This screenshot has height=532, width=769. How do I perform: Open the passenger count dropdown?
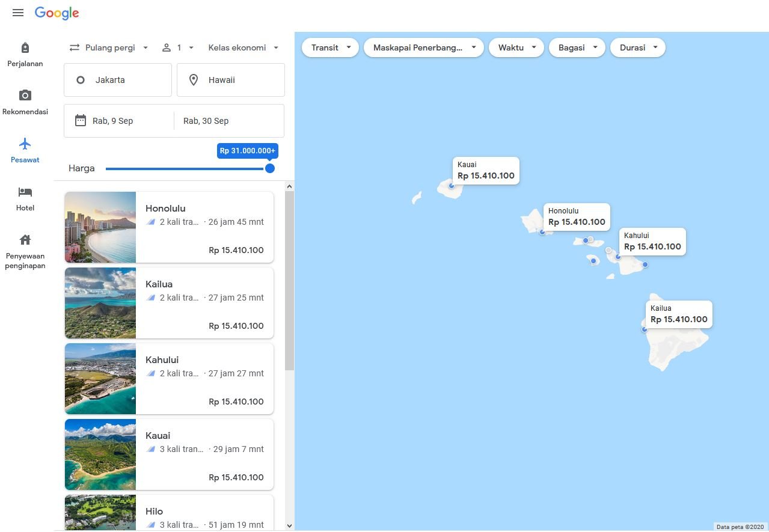click(178, 47)
